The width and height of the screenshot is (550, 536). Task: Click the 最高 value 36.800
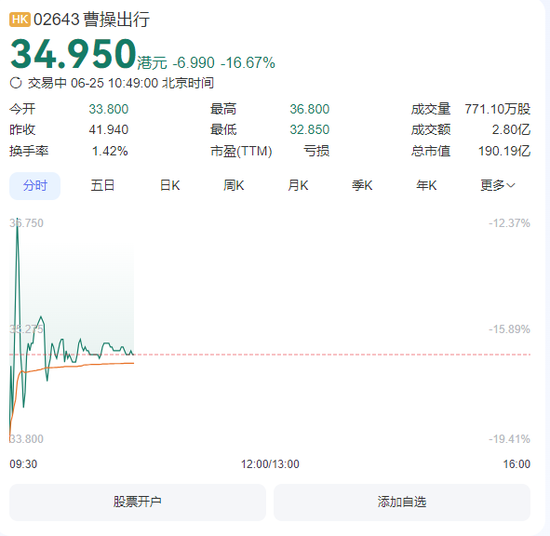point(309,109)
